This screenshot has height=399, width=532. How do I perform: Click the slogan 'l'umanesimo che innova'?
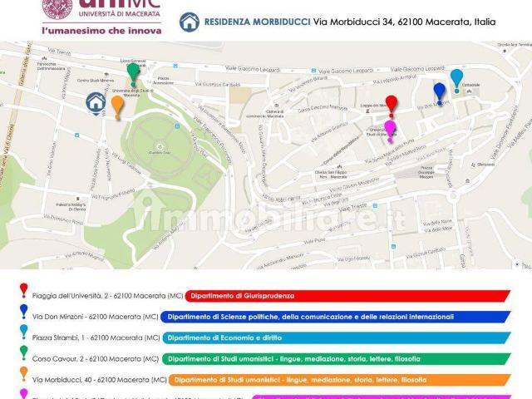tap(101, 31)
